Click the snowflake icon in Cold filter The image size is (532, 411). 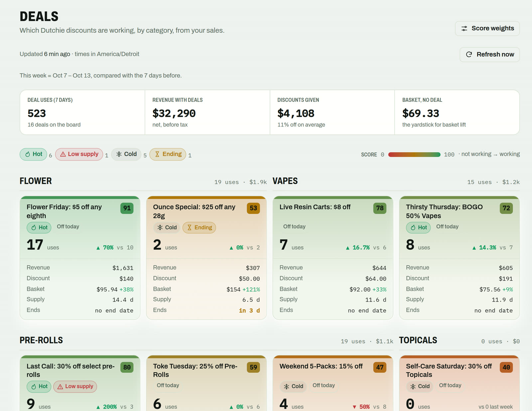tap(119, 154)
